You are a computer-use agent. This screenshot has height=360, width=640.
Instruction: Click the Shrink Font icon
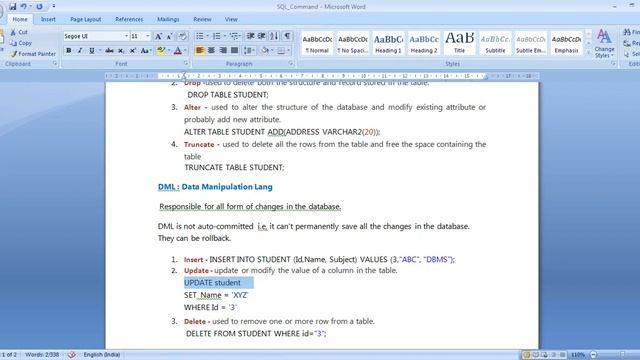pos(170,36)
